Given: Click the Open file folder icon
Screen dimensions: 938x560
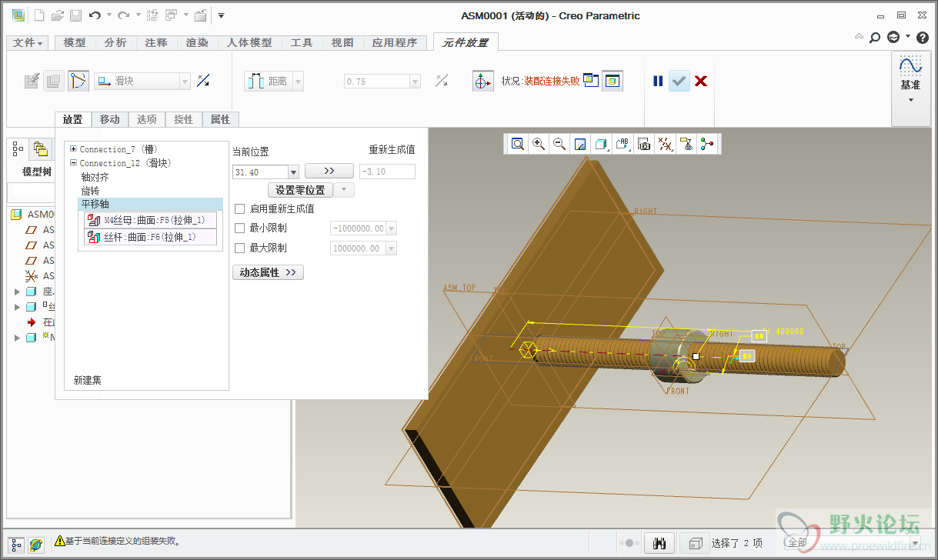Looking at the screenshot, I should (x=58, y=15).
